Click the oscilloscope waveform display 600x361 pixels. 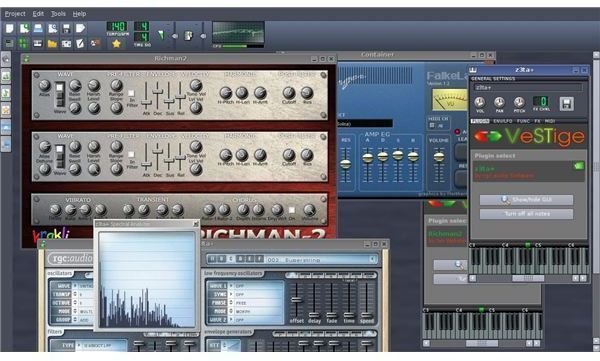pos(238,32)
